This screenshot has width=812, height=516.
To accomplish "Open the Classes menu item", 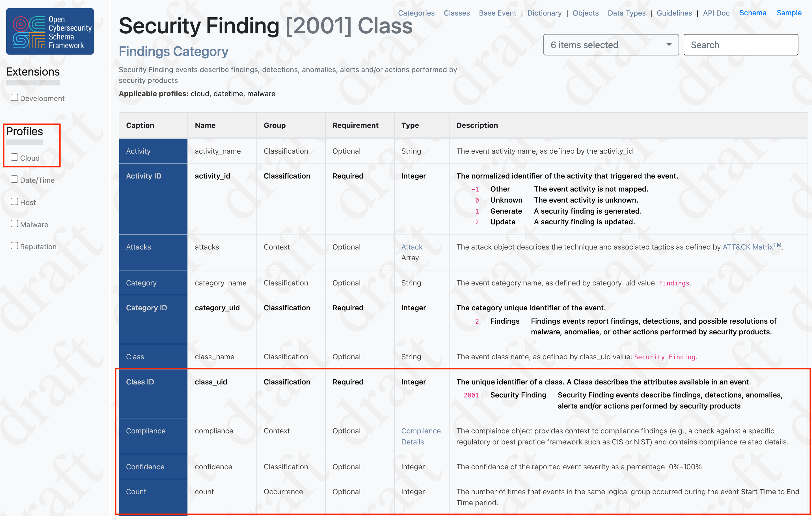I will (457, 13).
